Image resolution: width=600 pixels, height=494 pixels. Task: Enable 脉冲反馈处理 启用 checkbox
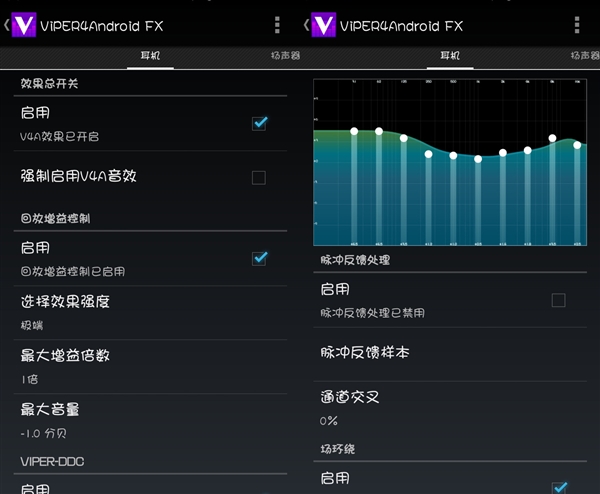pos(558,300)
